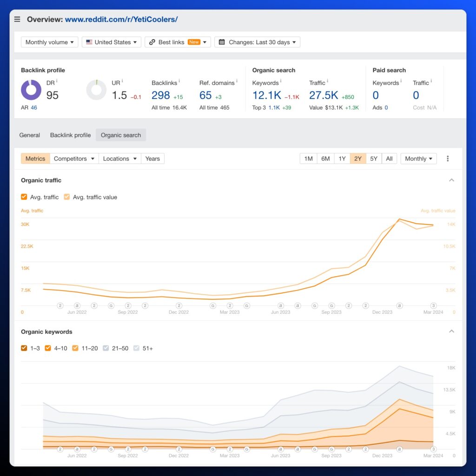Click the 298 backlinks count
Viewport: 476px width, 476px height.
(161, 95)
